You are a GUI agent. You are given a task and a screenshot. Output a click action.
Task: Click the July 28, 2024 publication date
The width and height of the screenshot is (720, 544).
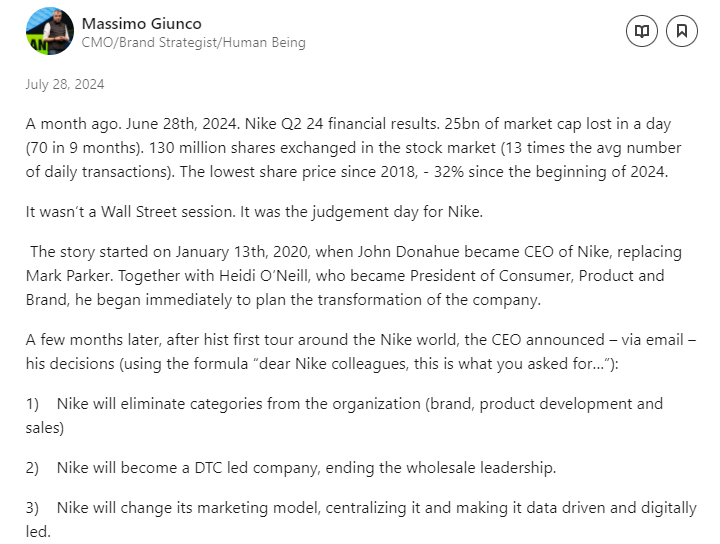tap(65, 85)
